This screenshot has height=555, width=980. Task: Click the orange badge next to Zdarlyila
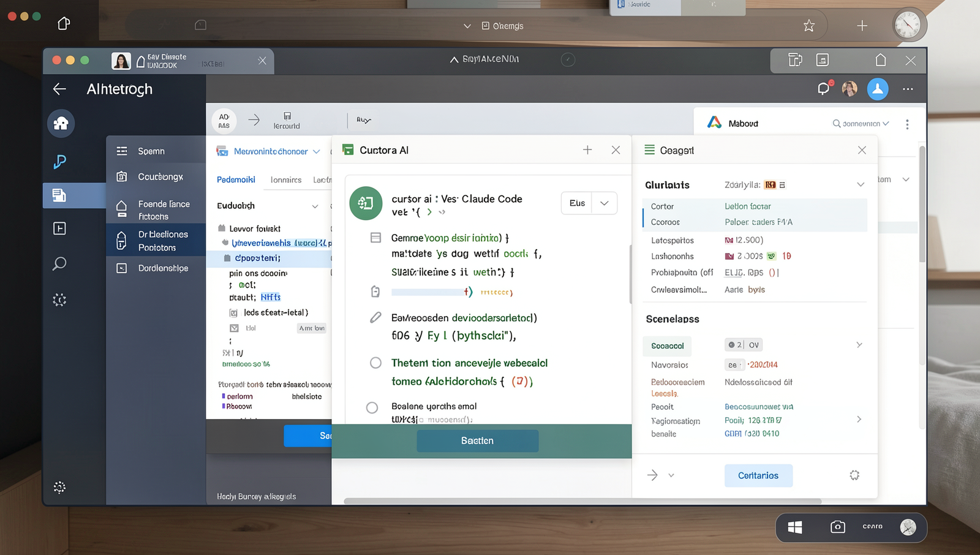[771, 184]
